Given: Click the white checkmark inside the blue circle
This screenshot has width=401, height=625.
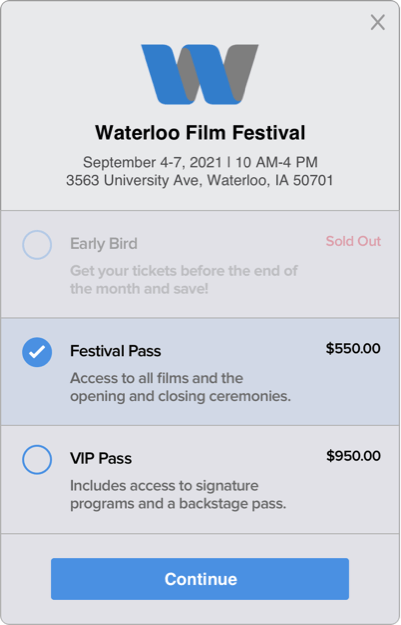Looking at the screenshot, I should 37,352.
